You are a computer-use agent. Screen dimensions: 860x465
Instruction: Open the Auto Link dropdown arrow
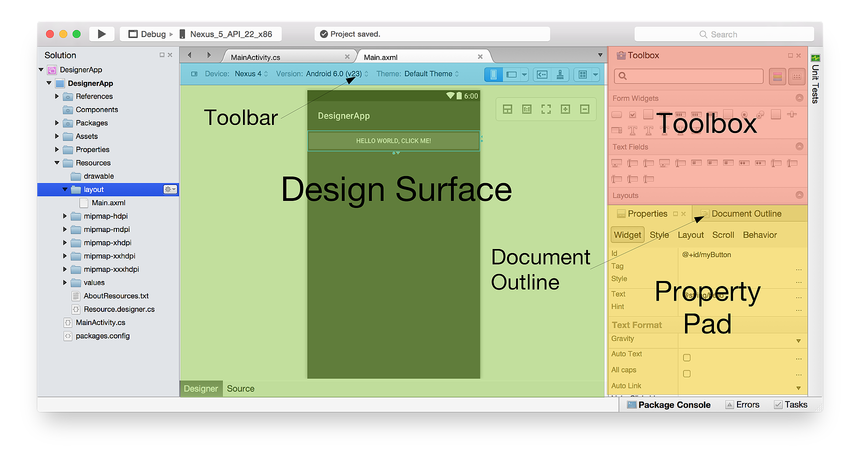click(799, 388)
